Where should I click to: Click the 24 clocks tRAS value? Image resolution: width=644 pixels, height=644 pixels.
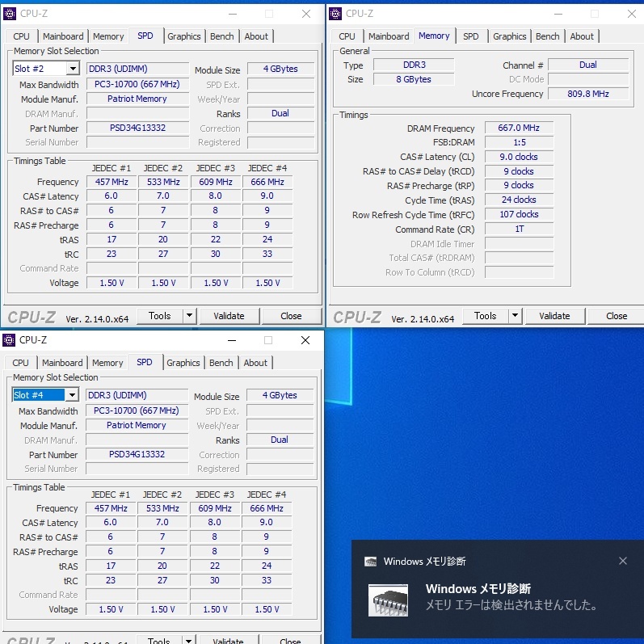pyautogui.click(x=519, y=200)
